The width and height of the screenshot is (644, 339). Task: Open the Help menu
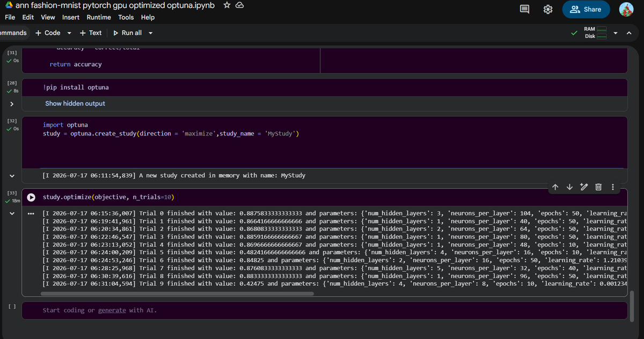tap(148, 17)
